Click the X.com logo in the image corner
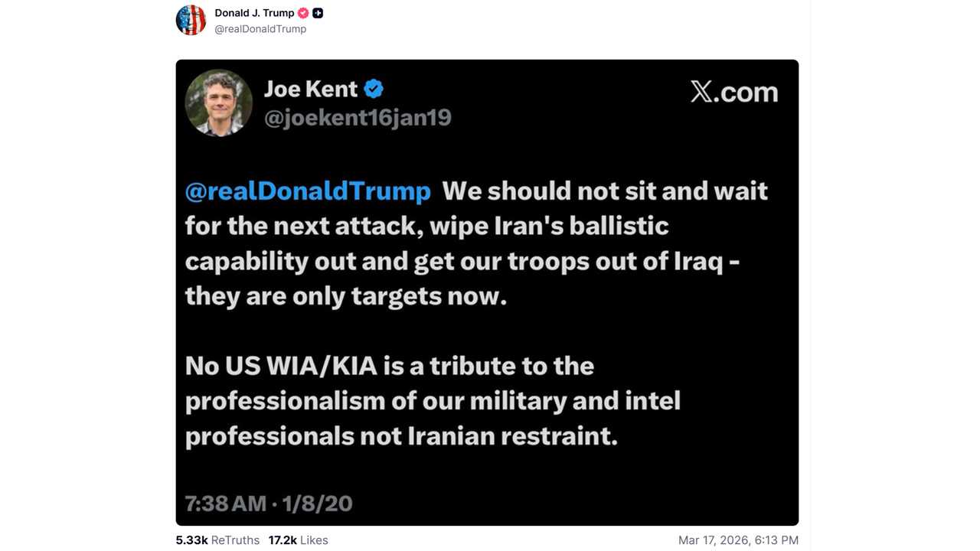Image resolution: width=980 pixels, height=551 pixels. [733, 92]
